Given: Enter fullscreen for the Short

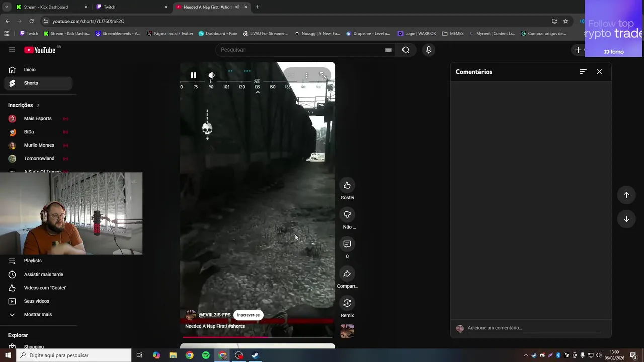Looking at the screenshot, I should [x=323, y=75].
